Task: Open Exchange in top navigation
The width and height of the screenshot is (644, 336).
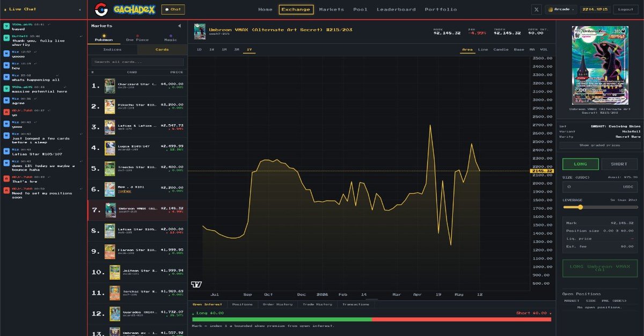Action: pyautogui.click(x=296, y=10)
